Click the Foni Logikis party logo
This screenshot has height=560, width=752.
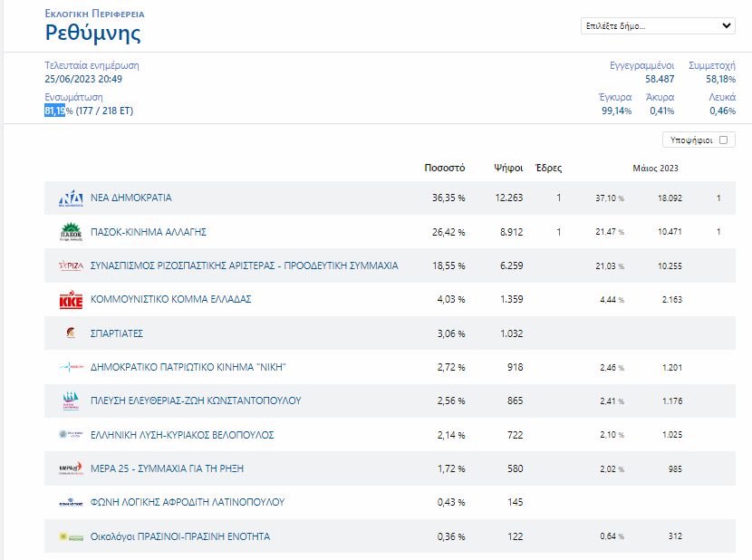click(x=71, y=502)
